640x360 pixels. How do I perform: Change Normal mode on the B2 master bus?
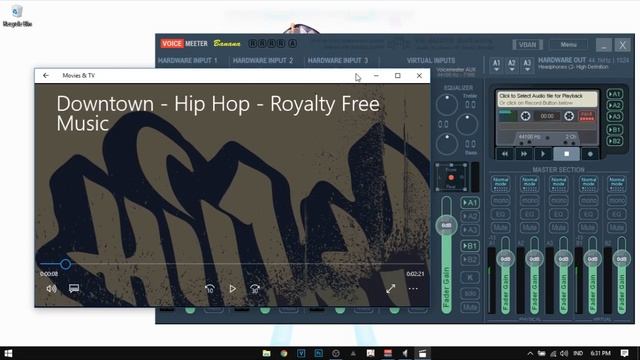coord(616,184)
